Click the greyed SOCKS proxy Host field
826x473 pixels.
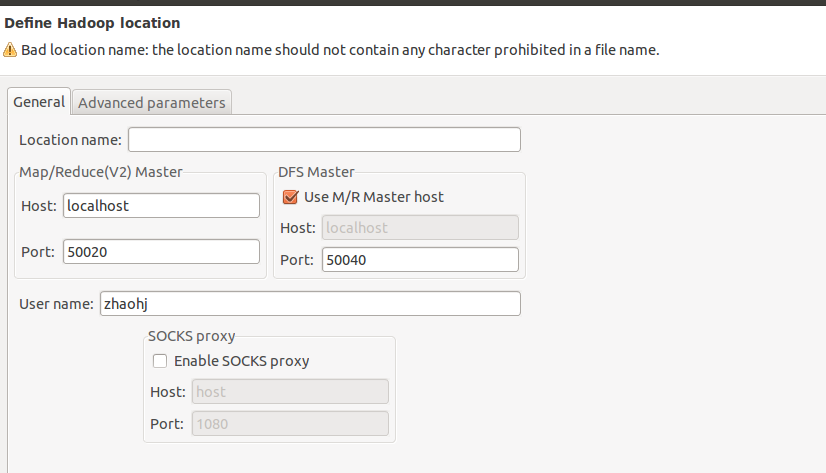[x=290, y=392]
